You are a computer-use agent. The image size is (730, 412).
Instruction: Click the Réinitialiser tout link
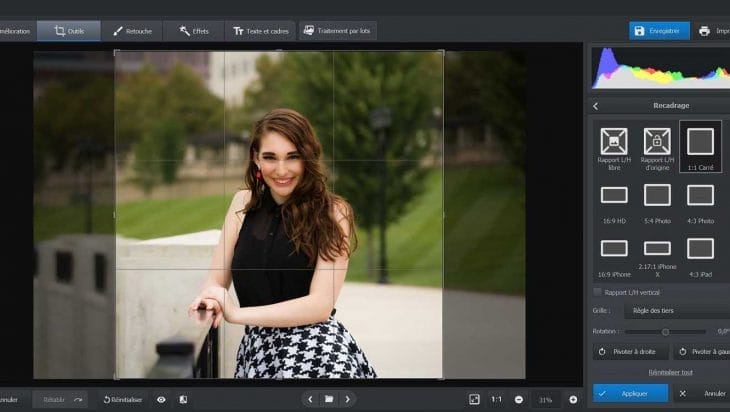[x=671, y=372]
